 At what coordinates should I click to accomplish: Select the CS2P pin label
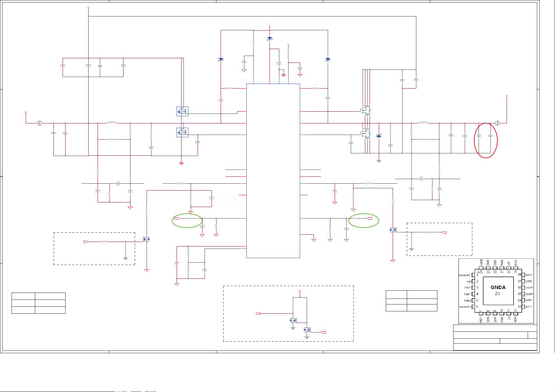pos(495,263)
